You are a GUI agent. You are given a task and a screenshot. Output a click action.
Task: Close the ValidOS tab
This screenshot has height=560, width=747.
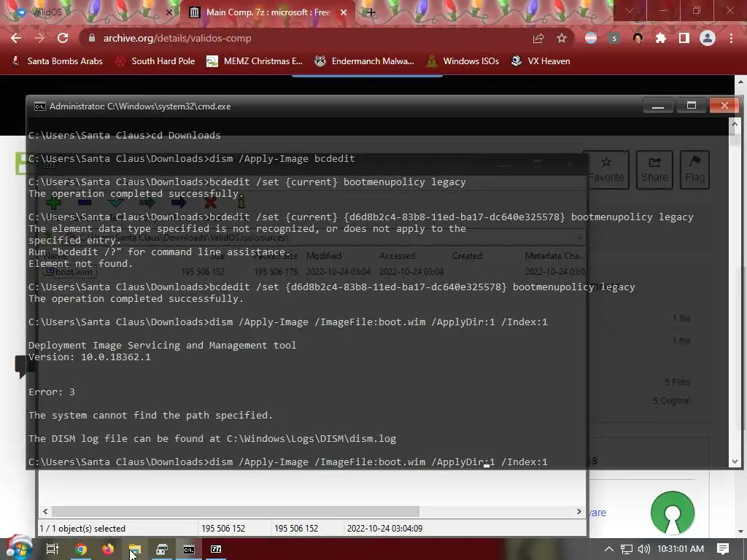pos(169,12)
